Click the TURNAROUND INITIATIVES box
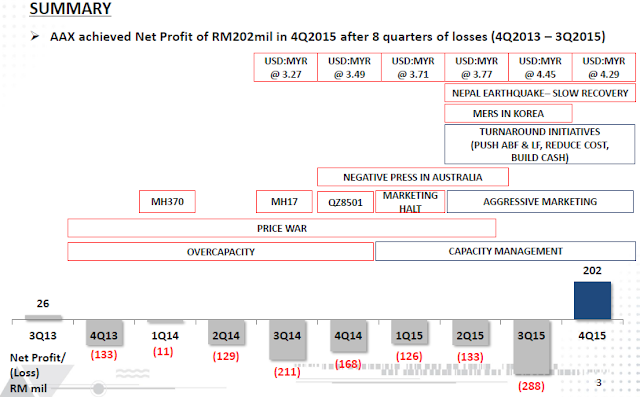 (540, 144)
